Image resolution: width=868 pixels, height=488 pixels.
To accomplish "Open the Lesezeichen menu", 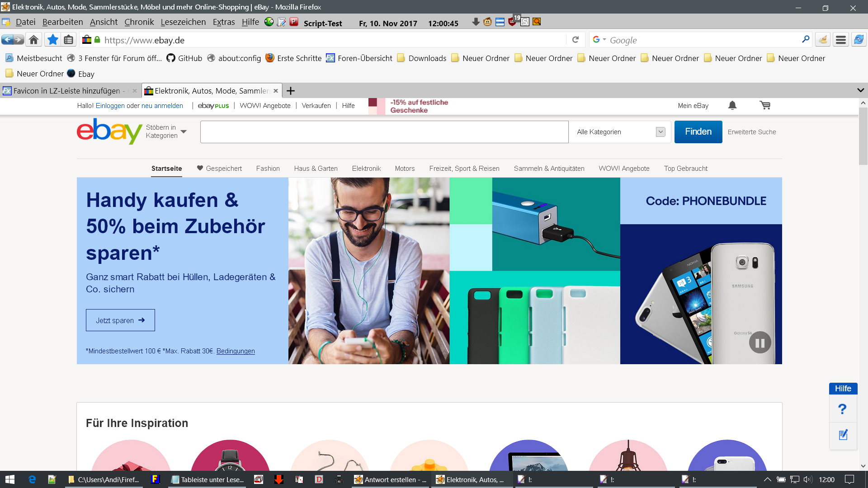I will coord(183,22).
